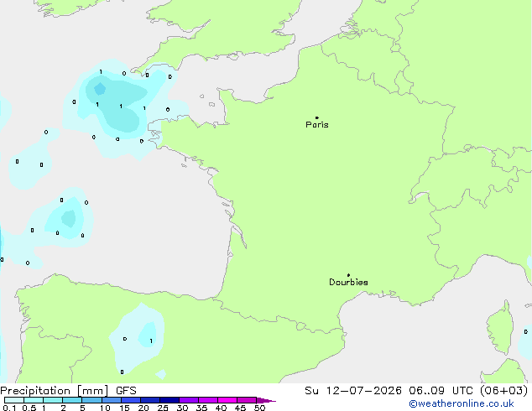The image size is (532, 411).
Task: Click the legend label '45'
Action: click(240, 408)
